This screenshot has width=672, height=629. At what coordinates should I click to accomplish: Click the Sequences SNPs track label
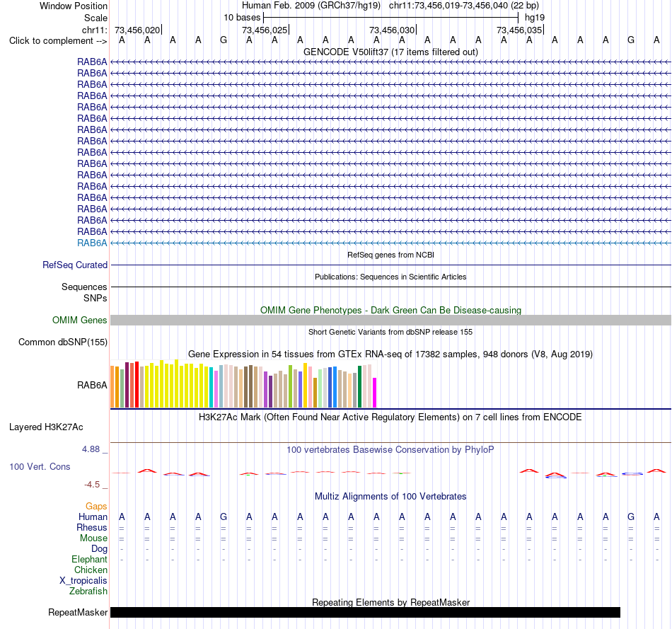tap(84, 292)
